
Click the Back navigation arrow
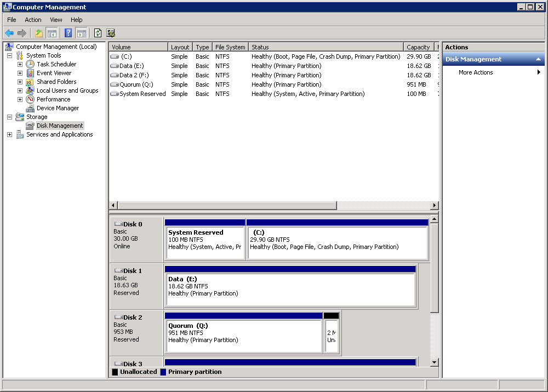(x=9, y=33)
